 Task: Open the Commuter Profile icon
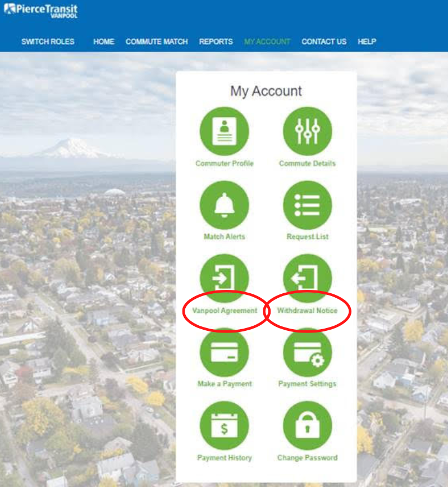pyautogui.click(x=224, y=131)
